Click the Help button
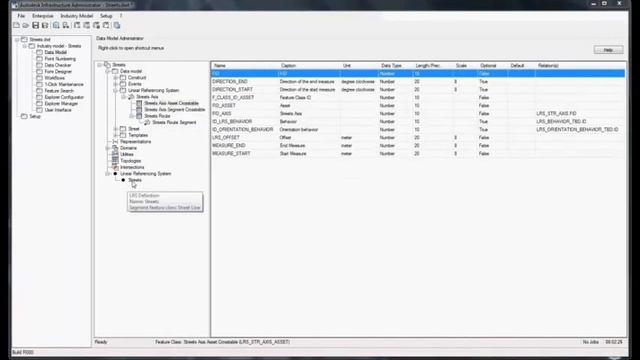The image size is (640, 360). 608,50
